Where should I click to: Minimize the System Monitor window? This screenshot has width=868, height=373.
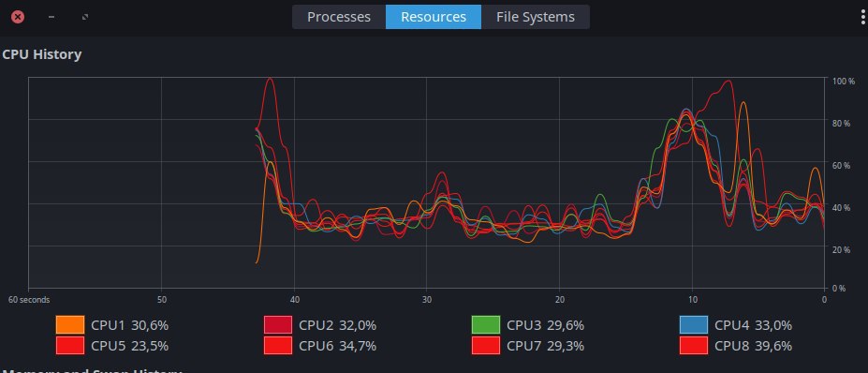(x=51, y=17)
